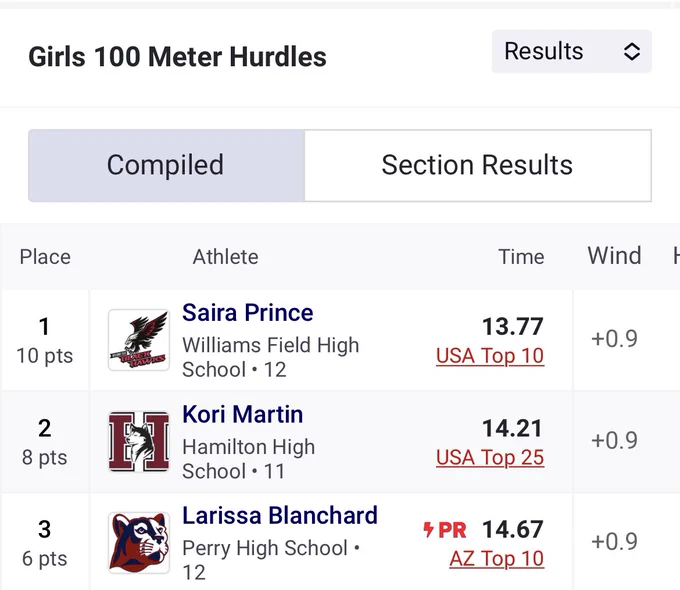Open Saira Prince athlete profile

(248, 313)
